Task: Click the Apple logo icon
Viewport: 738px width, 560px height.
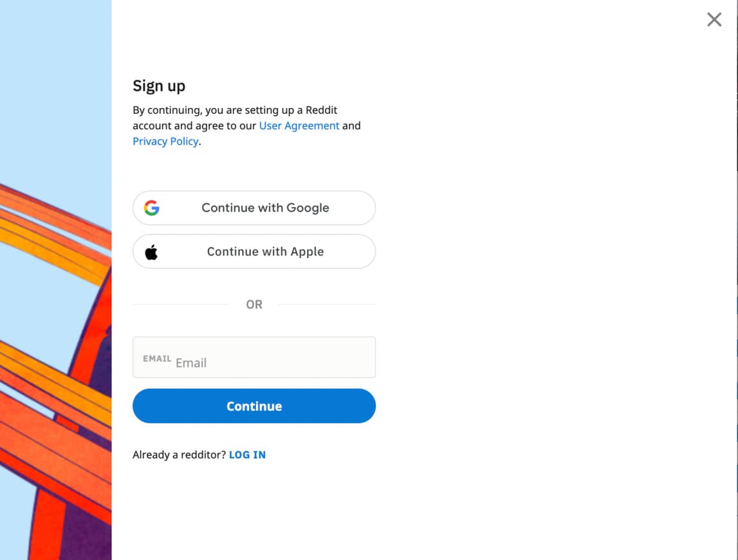Action: pyautogui.click(x=152, y=252)
